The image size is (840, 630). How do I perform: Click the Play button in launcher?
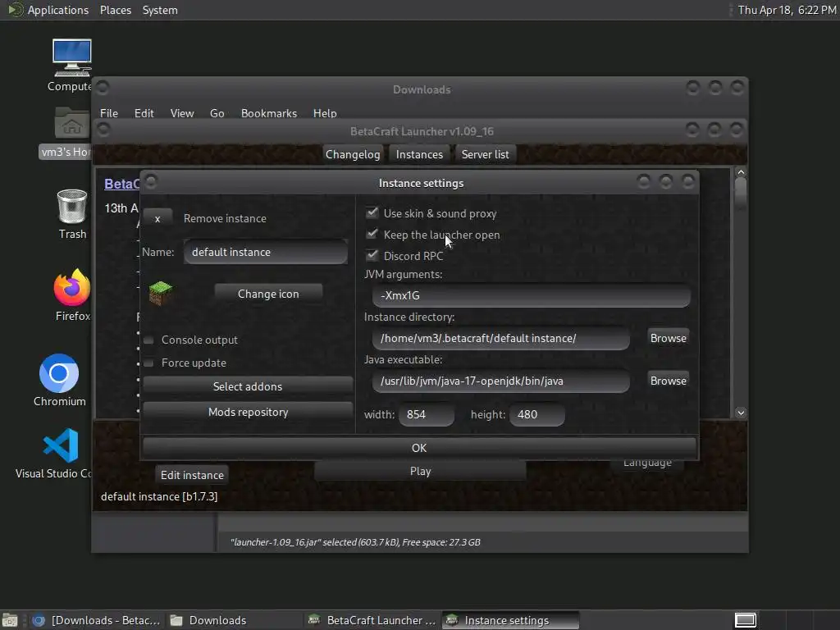point(420,471)
